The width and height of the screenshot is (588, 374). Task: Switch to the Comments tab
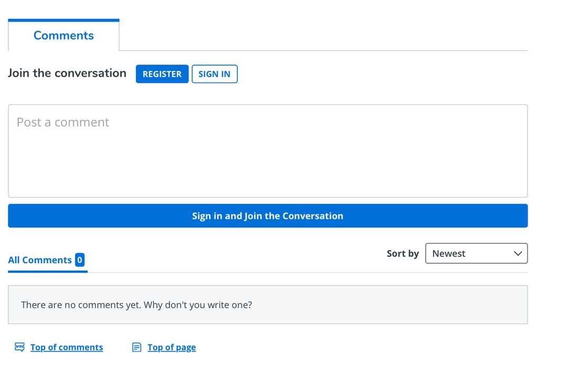(64, 36)
